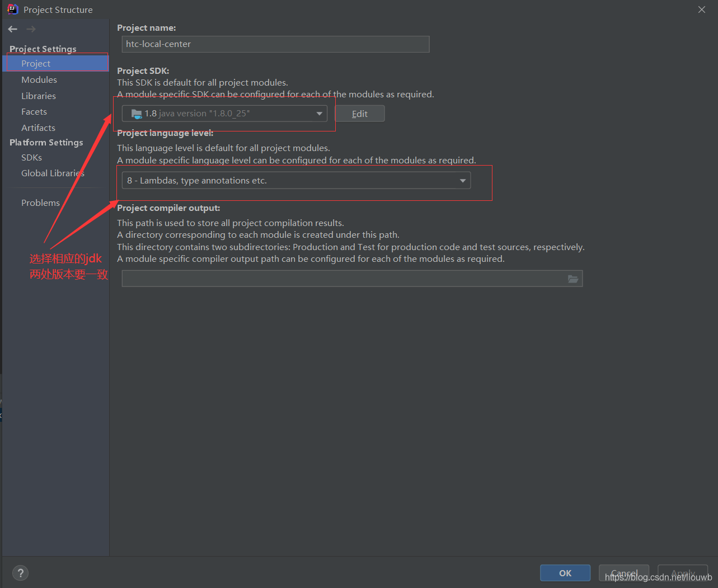Open the help question mark button
Screen dimensions: 718x588
tap(20, 573)
